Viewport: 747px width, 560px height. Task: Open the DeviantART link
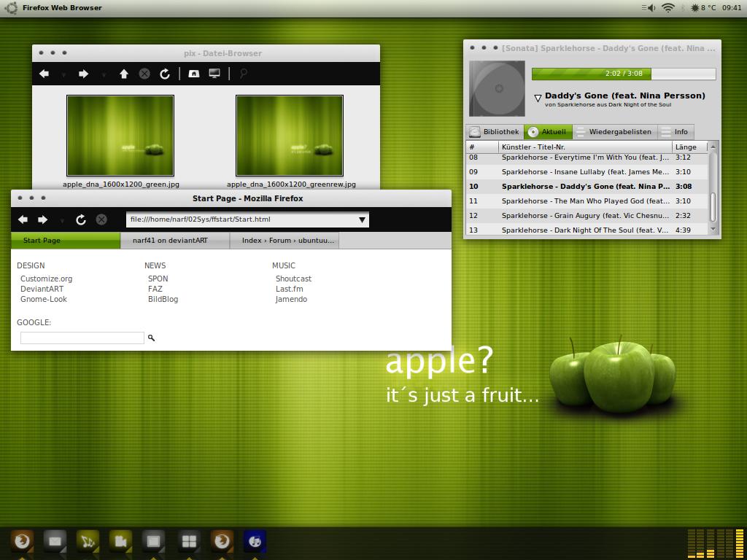pyautogui.click(x=42, y=289)
